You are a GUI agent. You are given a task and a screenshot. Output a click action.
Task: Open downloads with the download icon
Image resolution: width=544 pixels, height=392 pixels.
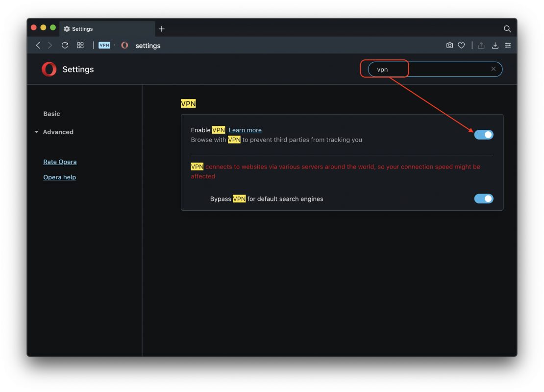(x=495, y=46)
